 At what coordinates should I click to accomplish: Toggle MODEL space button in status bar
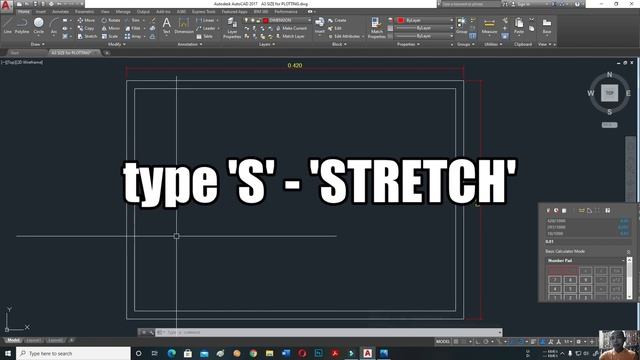pyautogui.click(x=442, y=342)
